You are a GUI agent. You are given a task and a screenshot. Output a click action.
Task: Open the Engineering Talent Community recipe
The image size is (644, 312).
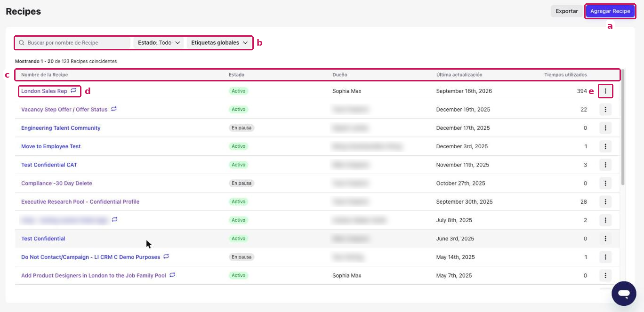tap(61, 128)
